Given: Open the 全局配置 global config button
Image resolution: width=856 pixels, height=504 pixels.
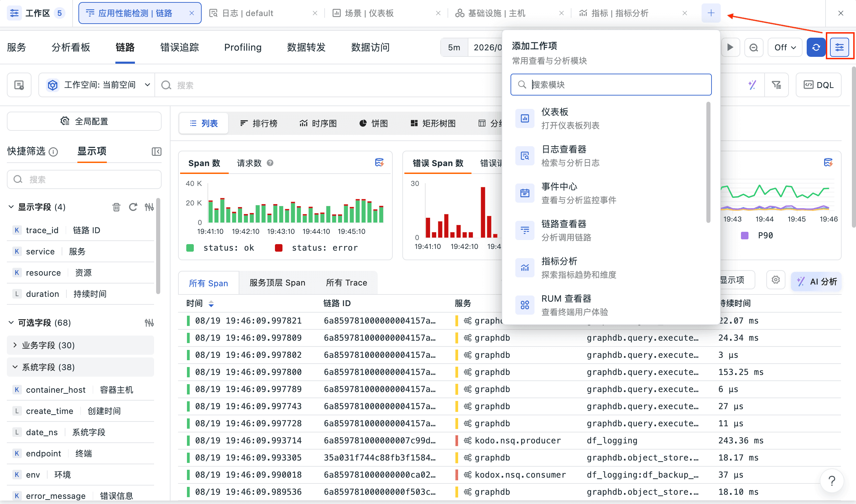Looking at the screenshot, I should coord(84,121).
